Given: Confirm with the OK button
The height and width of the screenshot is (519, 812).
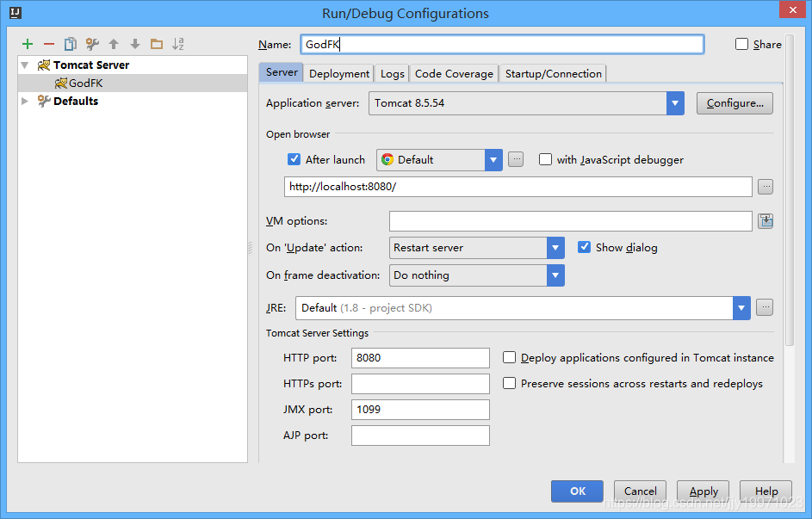Looking at the screenshot, I should 578,491.
